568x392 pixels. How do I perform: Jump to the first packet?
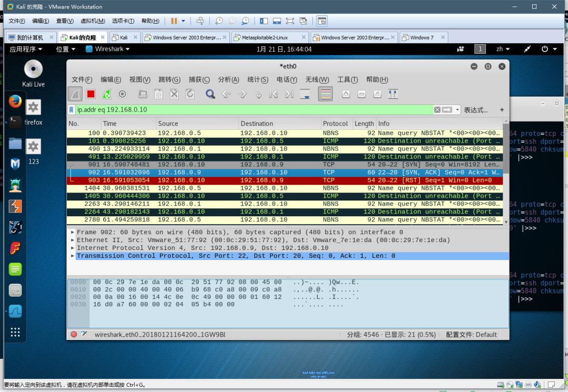pos(273,94)
